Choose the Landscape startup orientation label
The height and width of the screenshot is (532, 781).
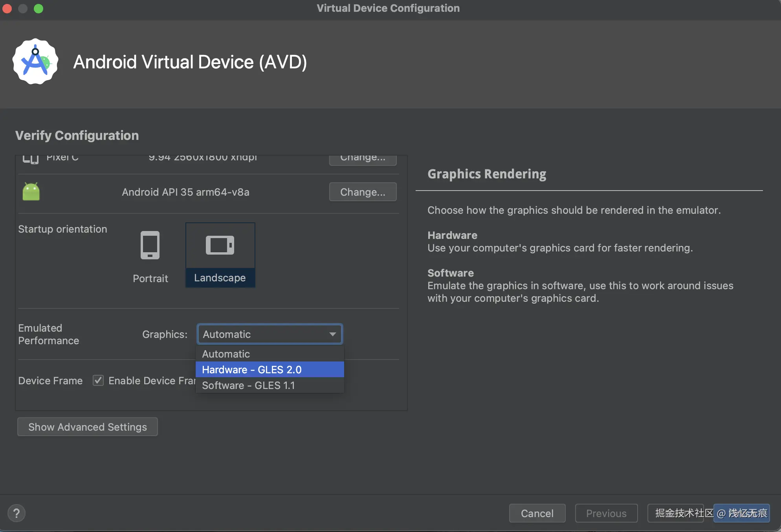point(220,278)
